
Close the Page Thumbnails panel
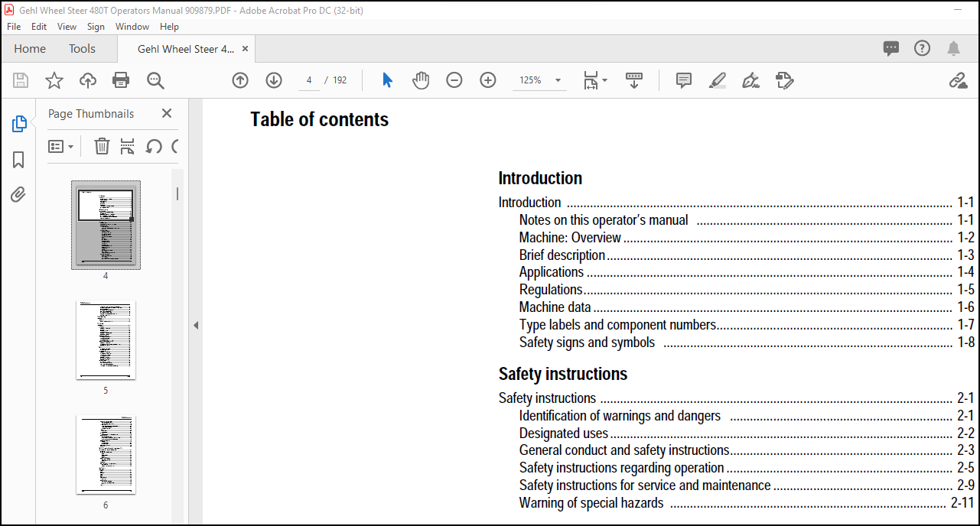click(x=167, y=113)
